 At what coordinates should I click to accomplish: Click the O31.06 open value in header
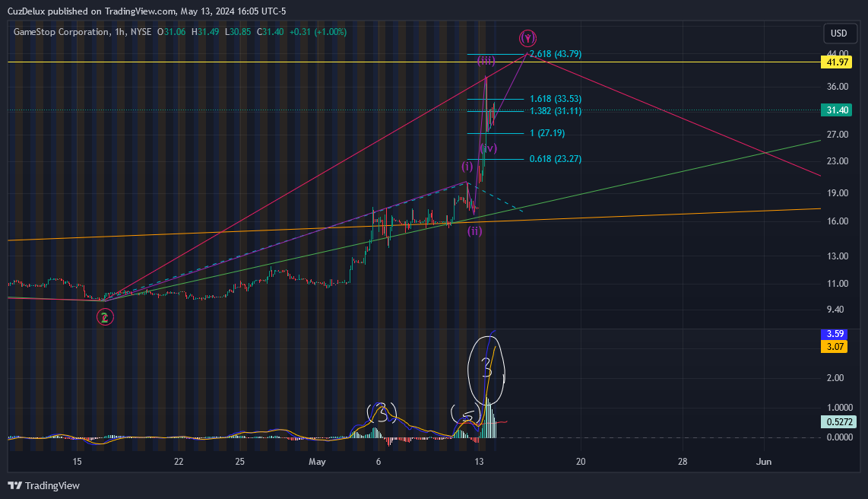pos(172,32)
